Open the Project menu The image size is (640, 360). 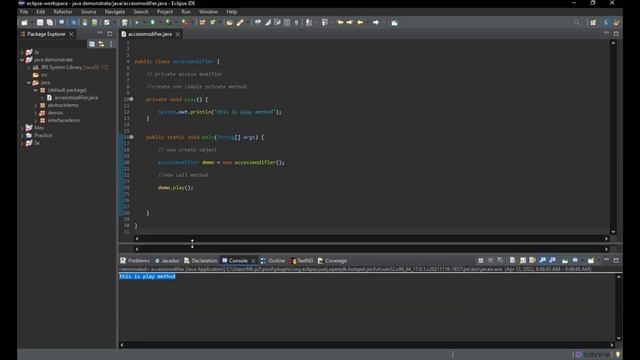[x=165, y=12]
